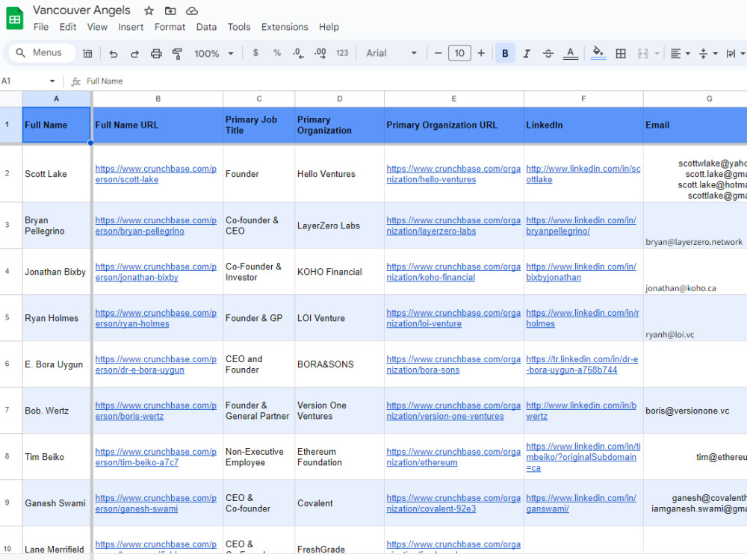Open text wrapping dropdown
747x560 pixels.
pyautogui.click(x=735, y=53)
